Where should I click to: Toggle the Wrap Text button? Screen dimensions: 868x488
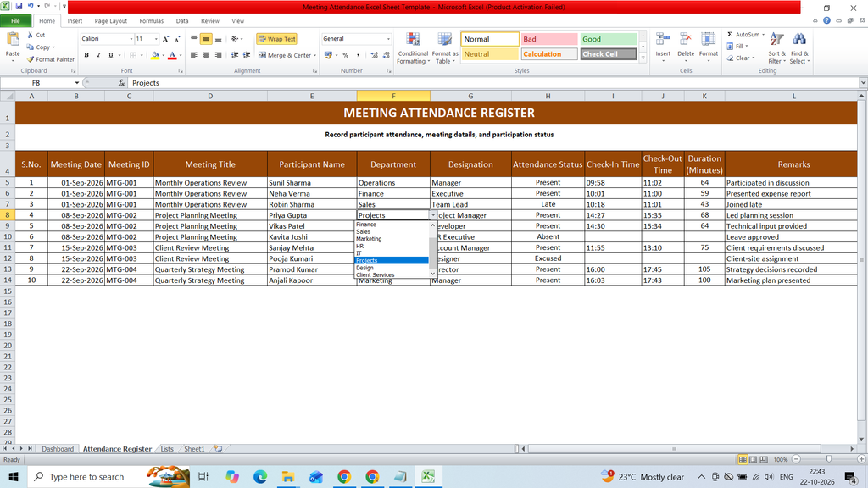click(277, 39)
